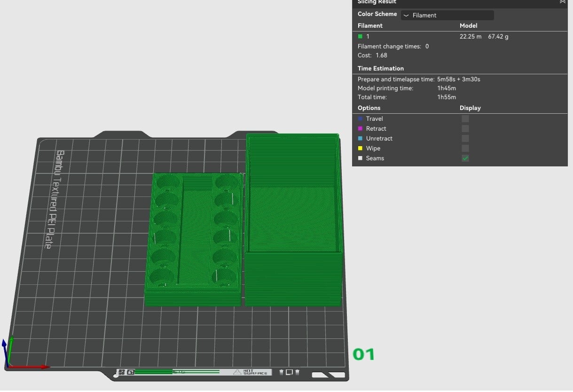Click the Model printing time label

click(x=385, y=88)
